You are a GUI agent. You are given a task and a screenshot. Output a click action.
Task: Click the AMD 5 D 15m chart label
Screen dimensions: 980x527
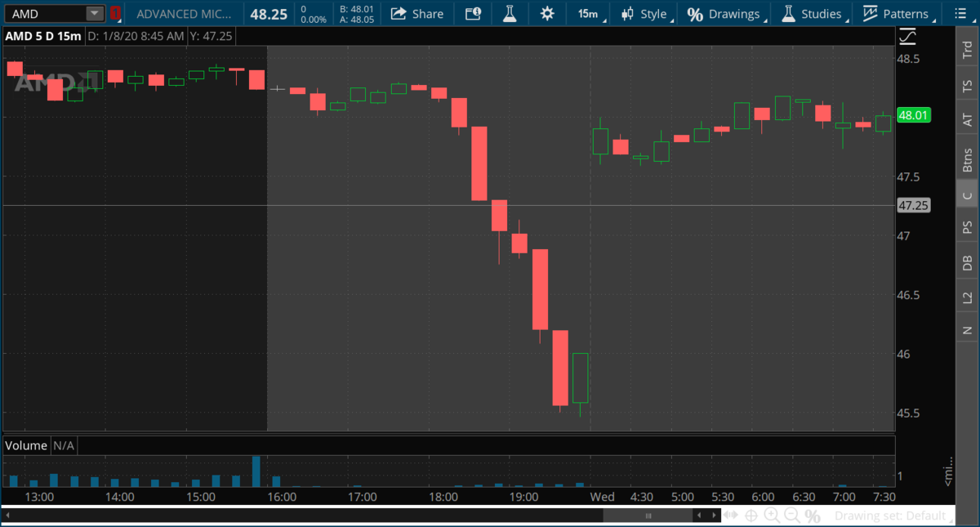pos(43,36)
